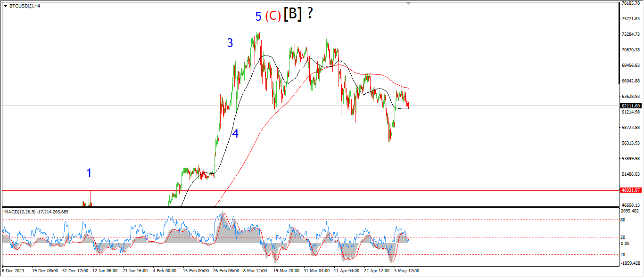The height and width of the screenshot is (277, 644).
Task: Select the gray chart shift triangle marker
Action: (x=408, y=3)
